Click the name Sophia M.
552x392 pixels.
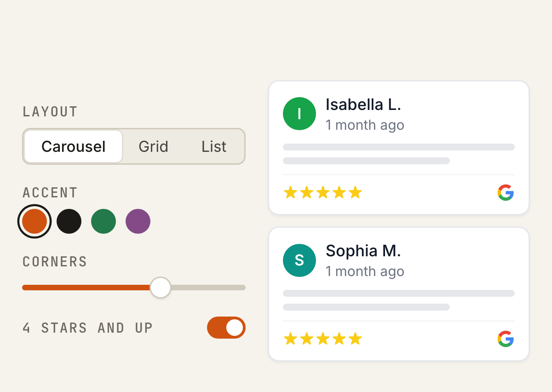click(x=363, y=251)
